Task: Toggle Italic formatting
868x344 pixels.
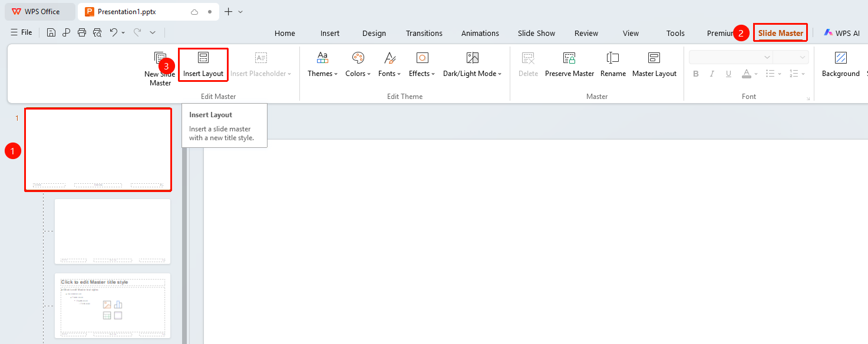Action: click(712, 74)
